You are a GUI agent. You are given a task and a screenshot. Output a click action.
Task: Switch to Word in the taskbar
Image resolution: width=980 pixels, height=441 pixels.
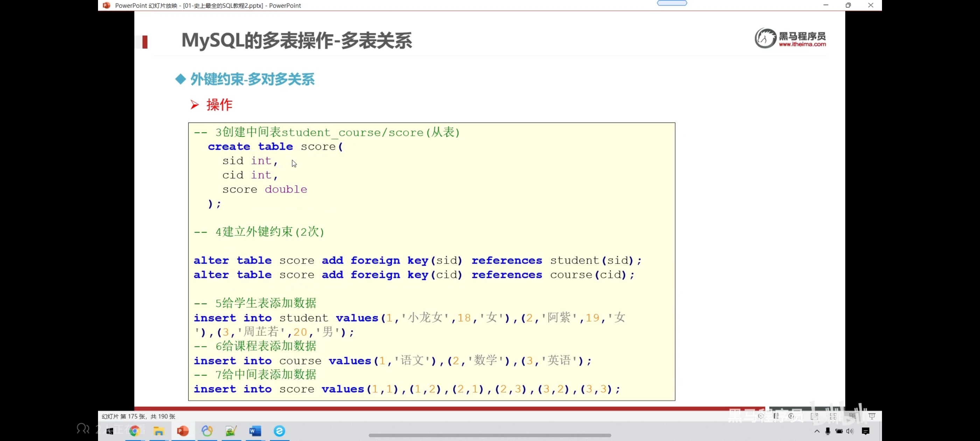pyautogui.click(x=255, y=431)
